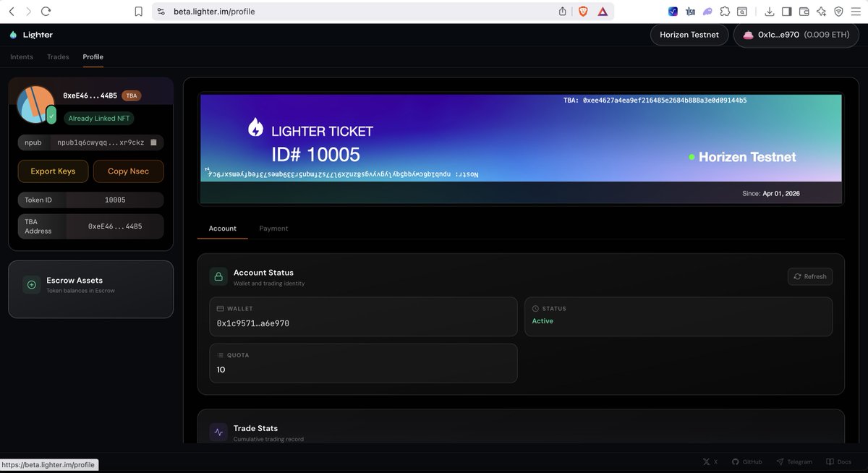Image resolution: width=868 pixels, height=473 pixels.
Task: Go back with the browser back arrow
Action: point(11,12)
